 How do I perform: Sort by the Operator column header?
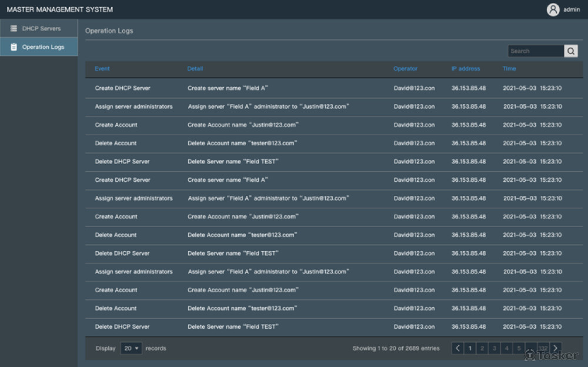(405, 69)
